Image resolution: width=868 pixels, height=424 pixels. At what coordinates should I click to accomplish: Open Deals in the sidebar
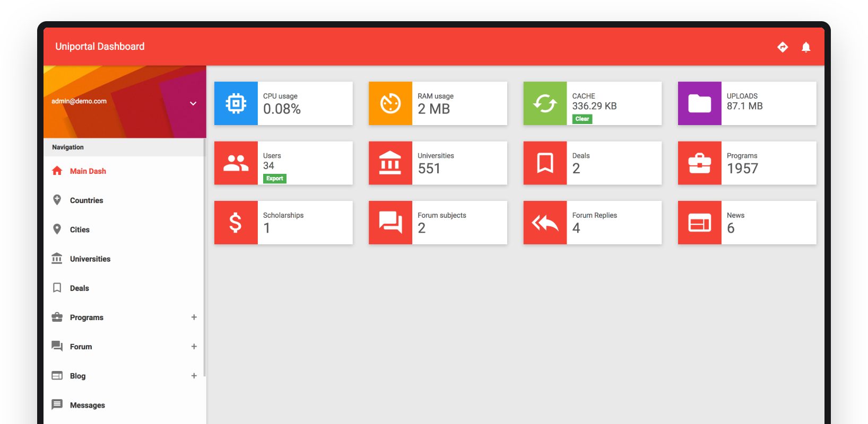[124, 288]
